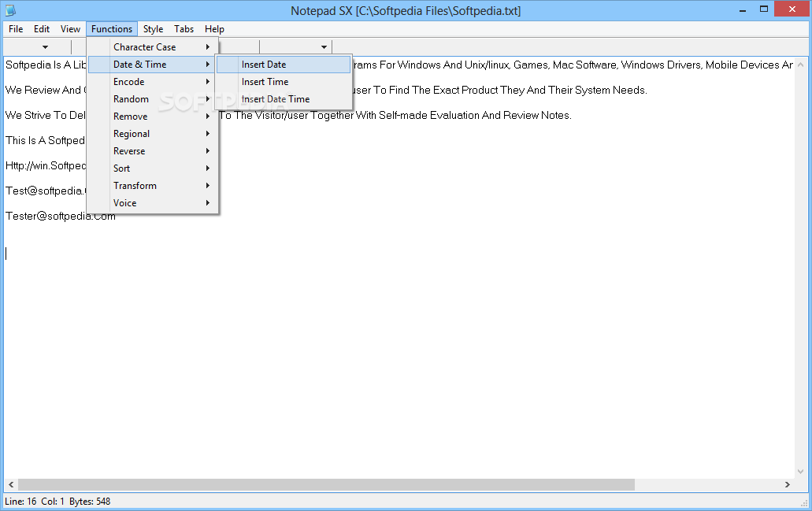Image resolution: width=812 pixels, height=511 pixels.
Task: Click the 'Line: 16' status bar entry
Action: 20,502
